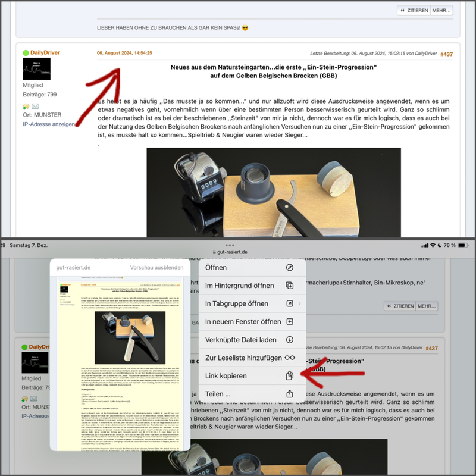This screenshot has width=476, height=476.
Task: Choose Im Hintergrund öffnen
Action: pos(252,286)
